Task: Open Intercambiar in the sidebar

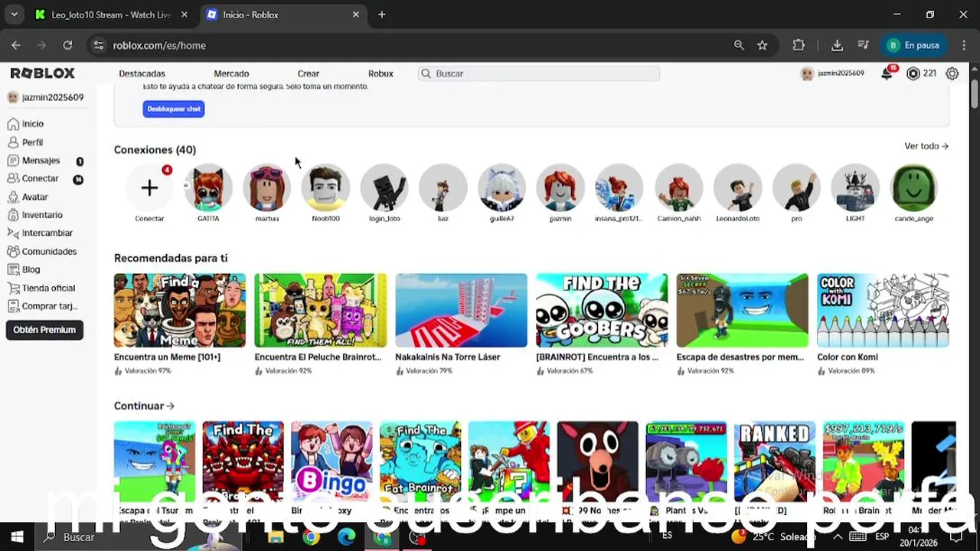Action: tap(40, 233)
